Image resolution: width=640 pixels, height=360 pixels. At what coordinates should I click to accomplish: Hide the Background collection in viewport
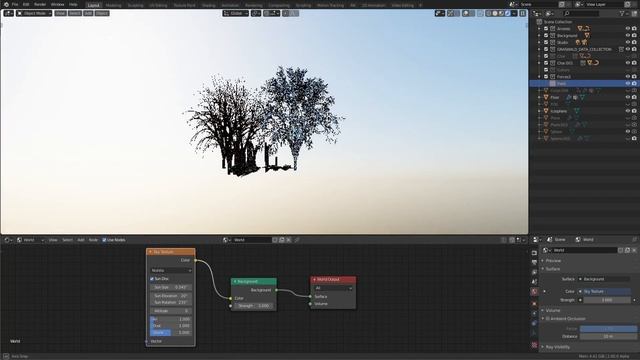[628, 36]
